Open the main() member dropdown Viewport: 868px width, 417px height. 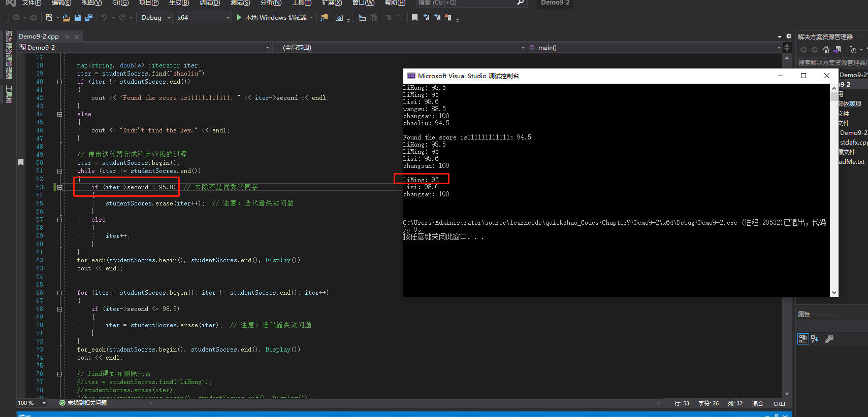pyautogui.click(x=655, y=47)
